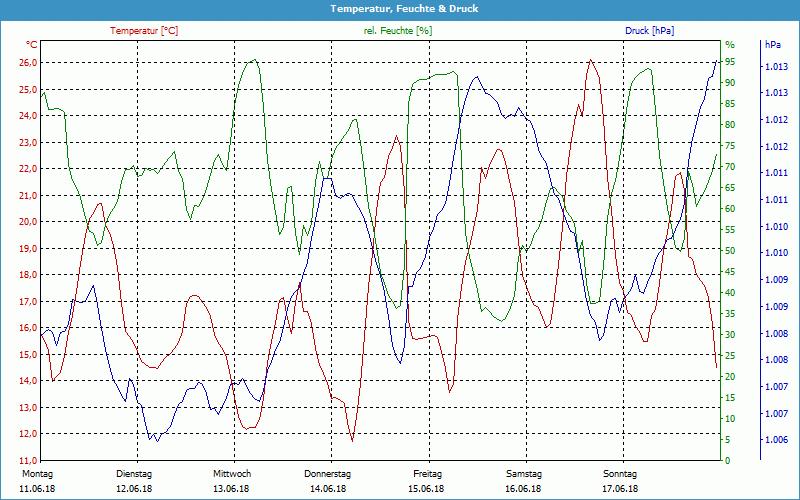
Task: Click the green '0' at the humidity axis bottom
Action: click(728, 460)
